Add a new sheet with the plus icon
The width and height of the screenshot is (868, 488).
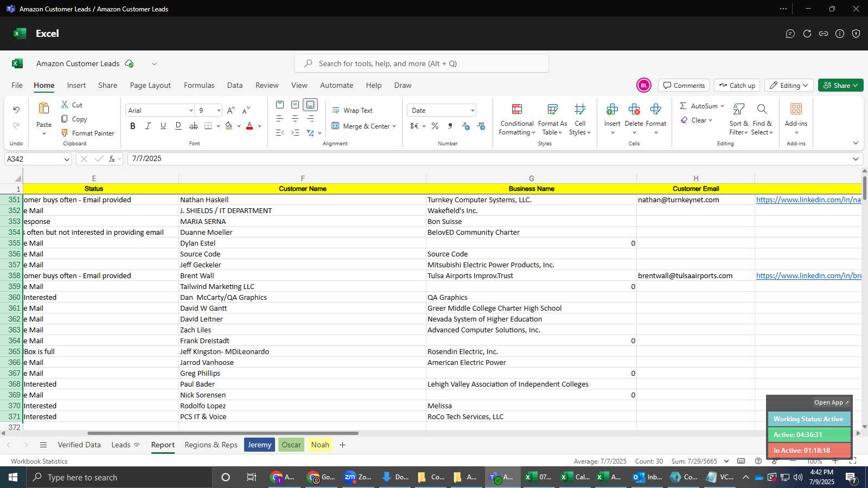pos(342,445)
